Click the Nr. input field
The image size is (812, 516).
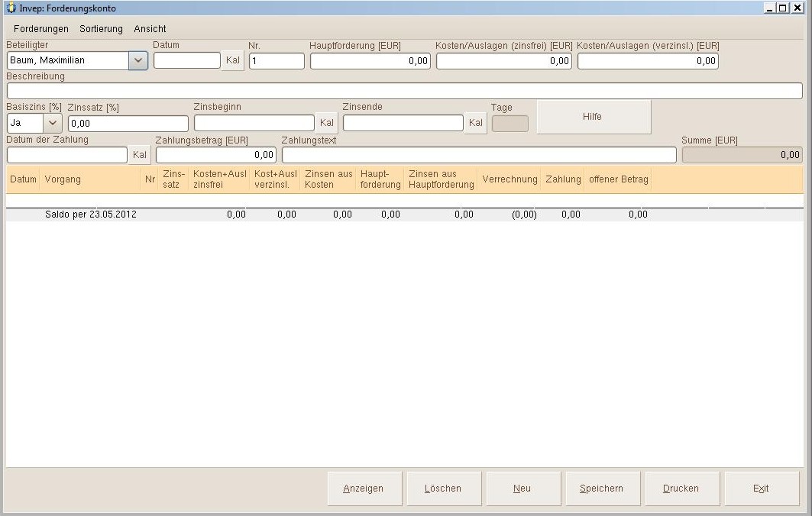[x=277, y=61]
